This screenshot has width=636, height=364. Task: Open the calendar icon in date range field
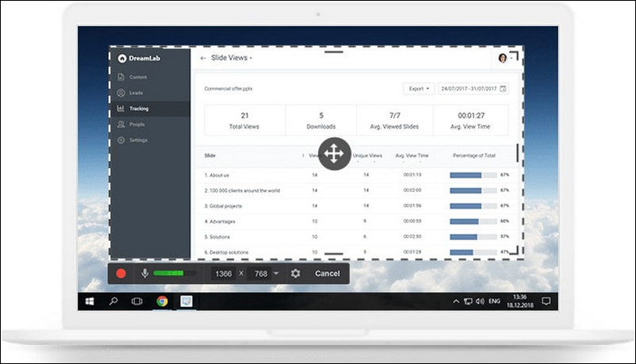tap(503, 88)
